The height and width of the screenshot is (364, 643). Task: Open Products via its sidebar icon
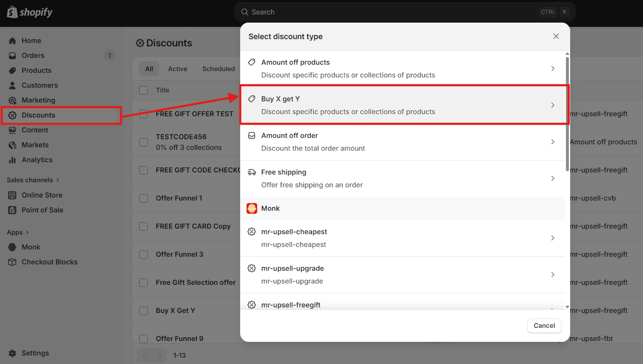(x=12, y=70)
